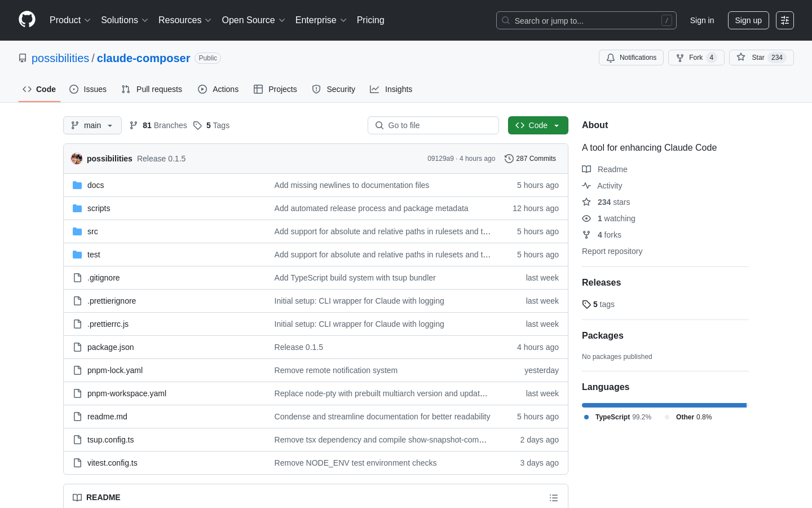Switch to the Security tab
812x508 pixels.
tap(333, 89)
